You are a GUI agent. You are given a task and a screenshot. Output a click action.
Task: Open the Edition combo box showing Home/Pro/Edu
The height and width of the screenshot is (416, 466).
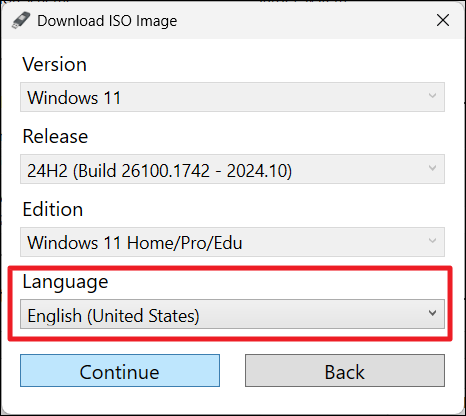pos(232,242)
